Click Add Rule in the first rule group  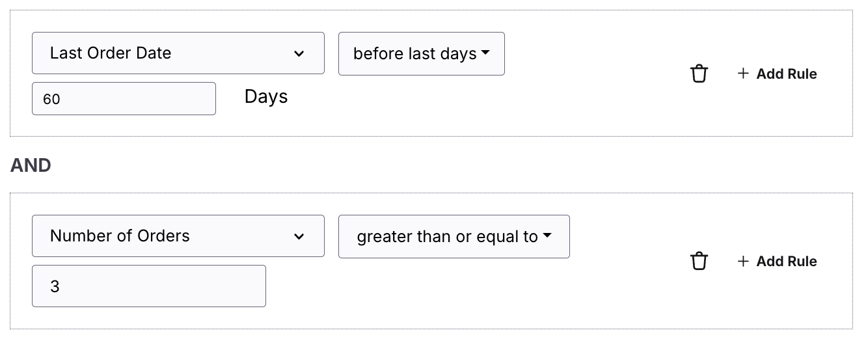[x=777, y=74]
